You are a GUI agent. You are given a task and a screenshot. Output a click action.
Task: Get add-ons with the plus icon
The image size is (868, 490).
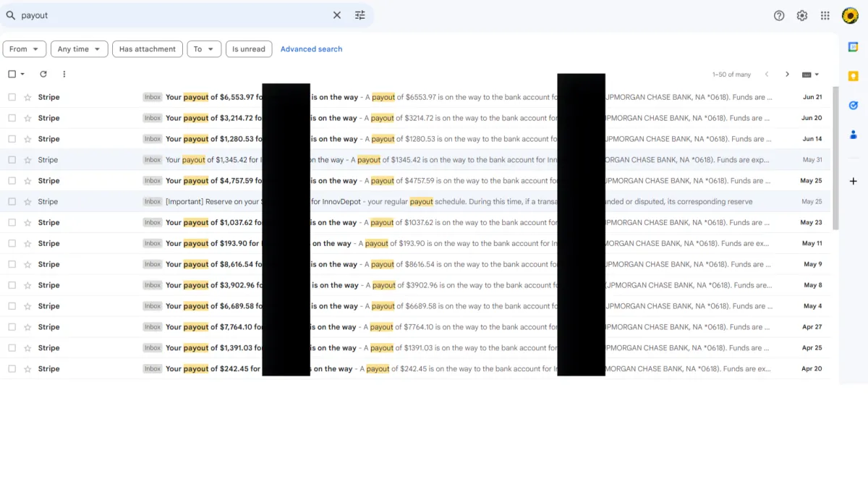coord(854,181)
